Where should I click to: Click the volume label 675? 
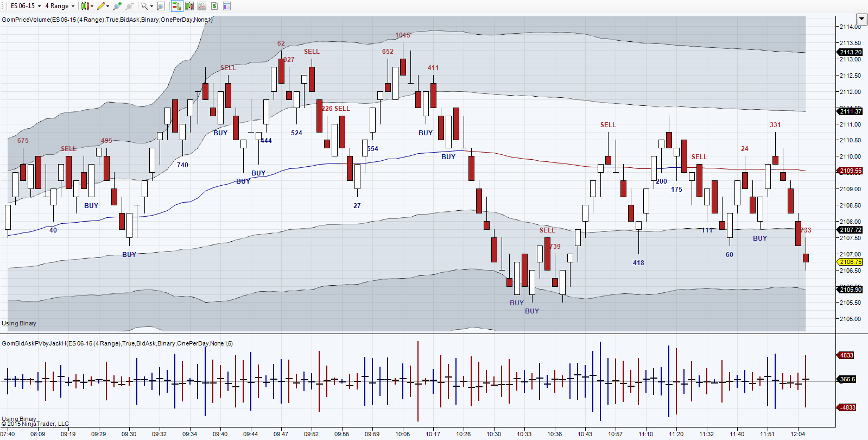coord(23,141)
